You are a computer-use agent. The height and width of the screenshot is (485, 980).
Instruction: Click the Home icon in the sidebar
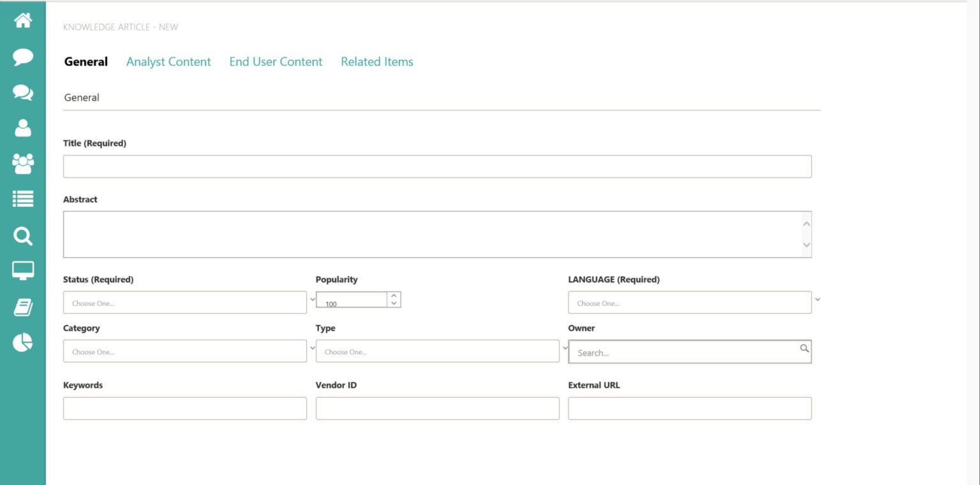coord(22,20)
